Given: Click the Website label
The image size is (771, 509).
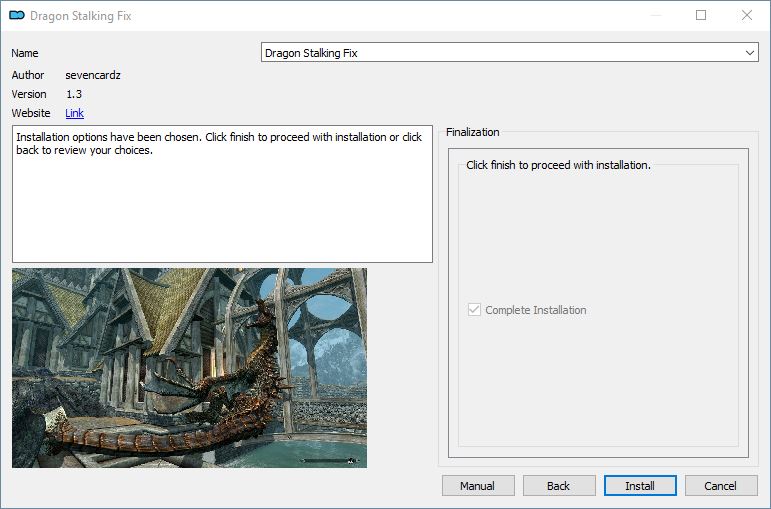Looking at the screenshot, I should [31, 113].
